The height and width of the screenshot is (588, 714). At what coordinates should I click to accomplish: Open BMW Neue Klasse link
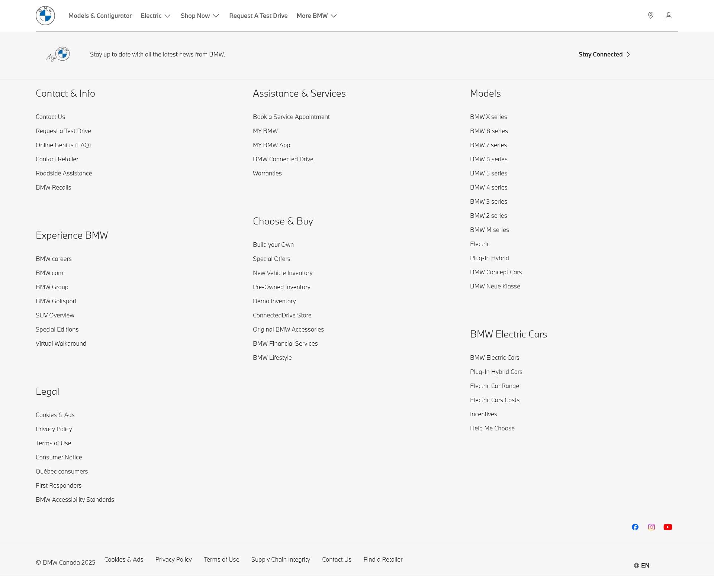pyautogui.click(x=495, y=286)
